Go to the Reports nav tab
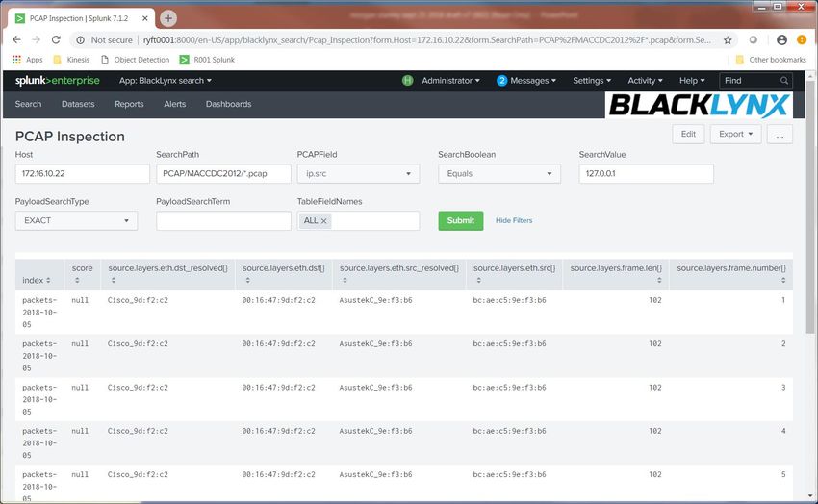The height and width of the screenshot is (504, 818). pos(129,104)
